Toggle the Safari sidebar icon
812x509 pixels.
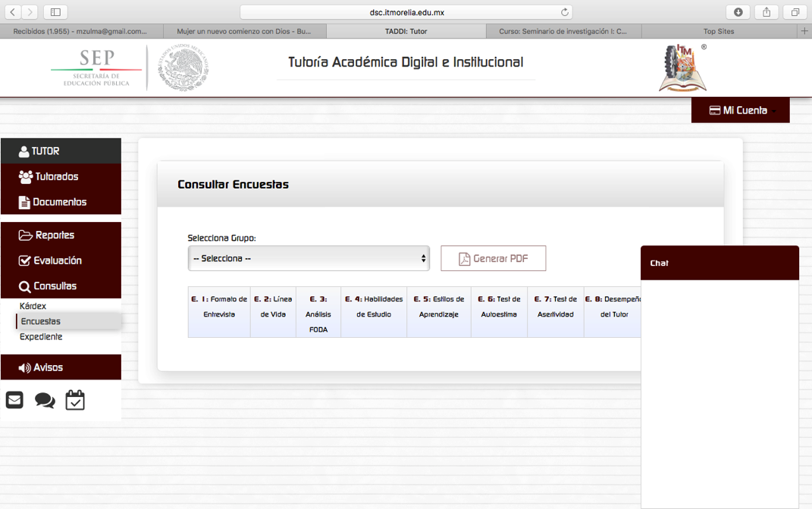[55, 12]
